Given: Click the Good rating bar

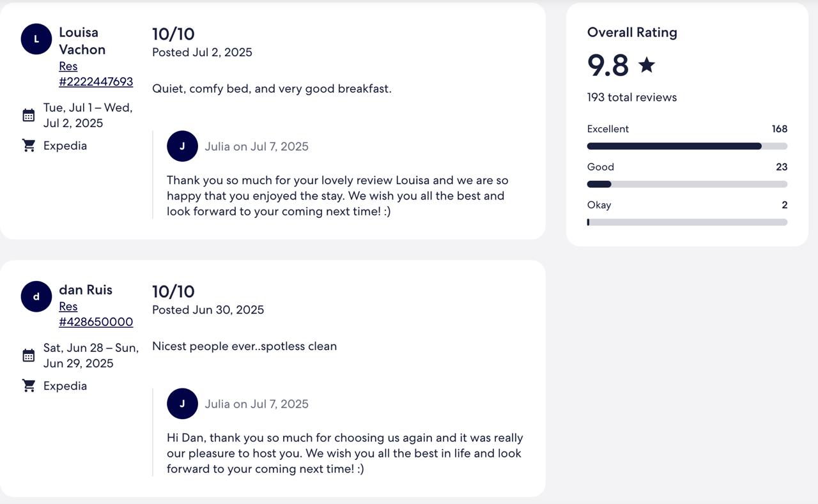Looking at the screenshot, I should 687,184.
